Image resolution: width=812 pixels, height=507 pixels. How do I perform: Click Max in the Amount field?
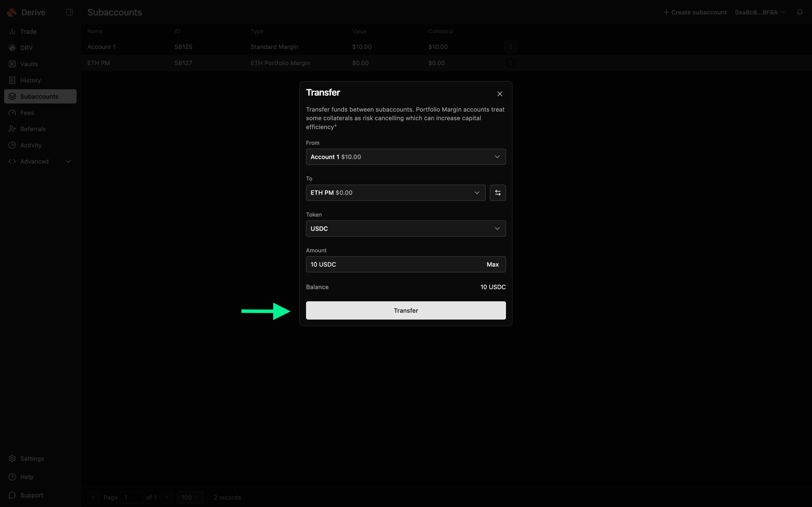tap(492, 265)
